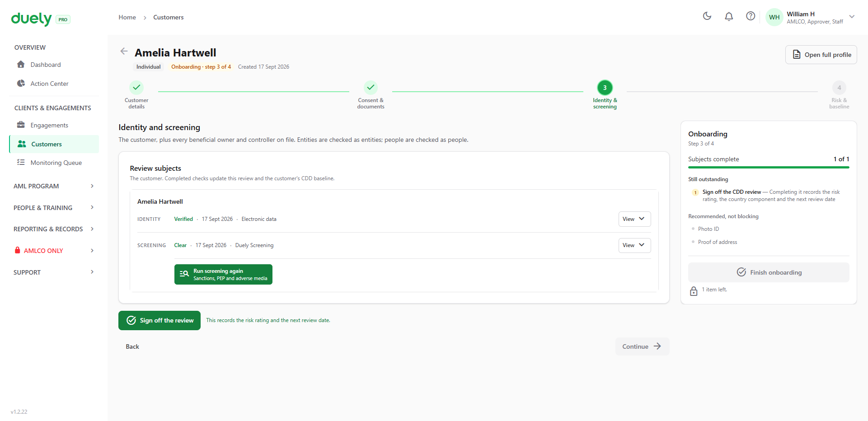
Task: Open Engagements in the sidebar
Action: click(x=54, y=125)
